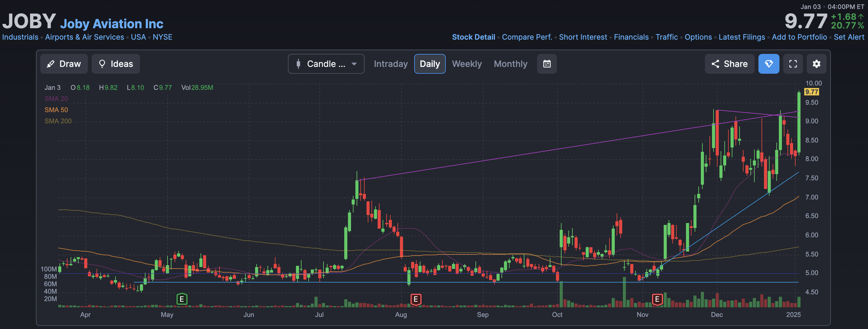Open the Latest Filings link

pyautogui.click(x=742, y=37)
